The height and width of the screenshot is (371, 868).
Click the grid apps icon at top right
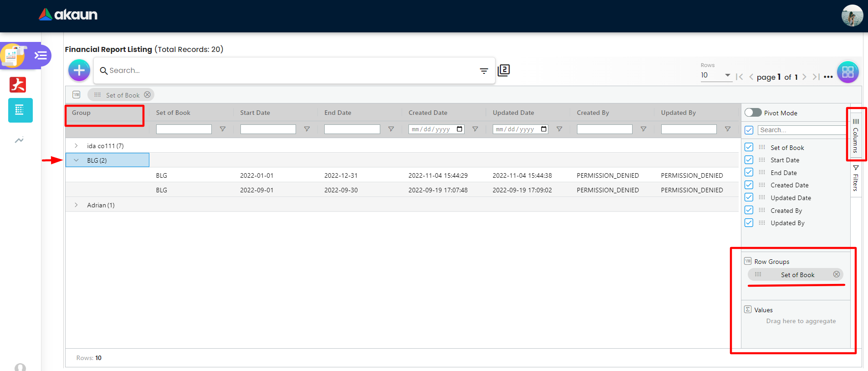coord(848,72)
